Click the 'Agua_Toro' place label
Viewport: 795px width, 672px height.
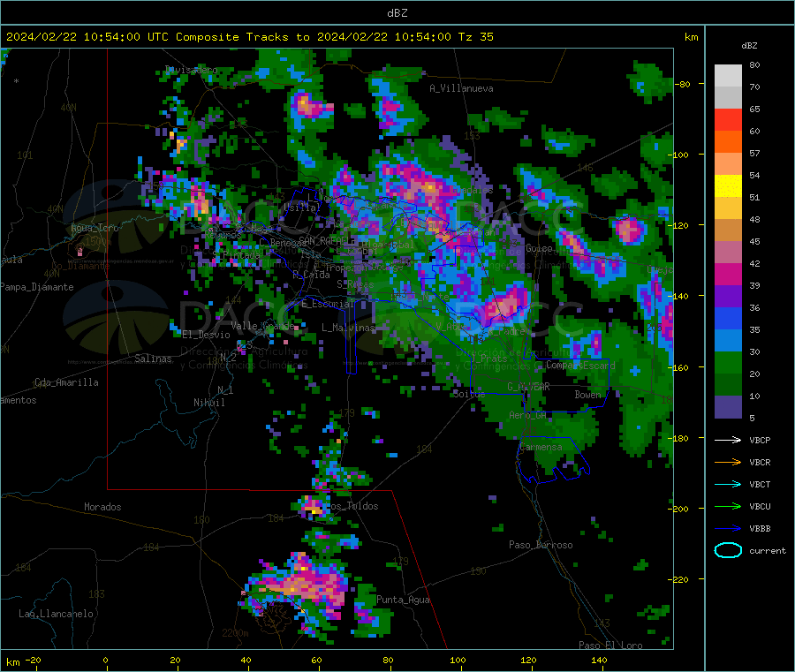click(x=95, y=228)
